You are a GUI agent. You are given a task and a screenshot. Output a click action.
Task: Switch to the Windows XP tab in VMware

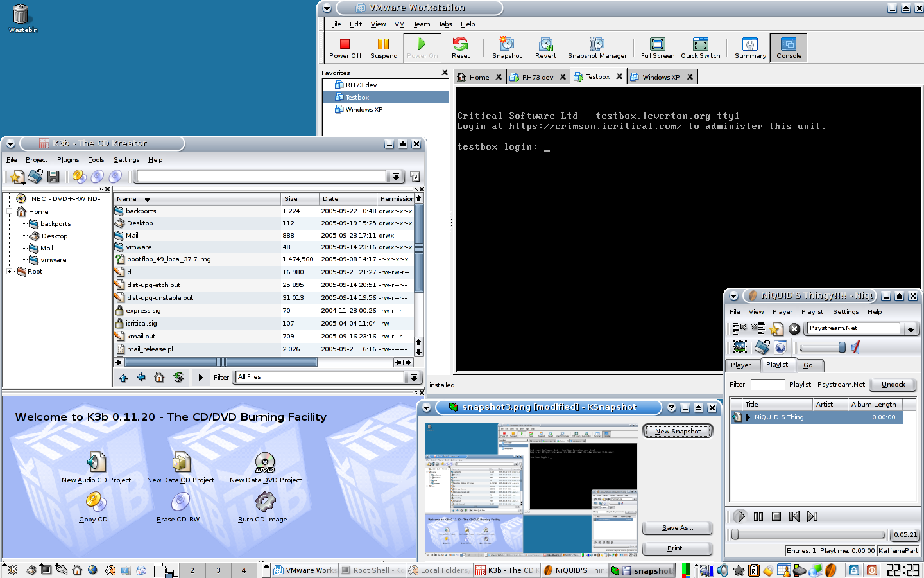pyautogui.click(x=661, y=77)
